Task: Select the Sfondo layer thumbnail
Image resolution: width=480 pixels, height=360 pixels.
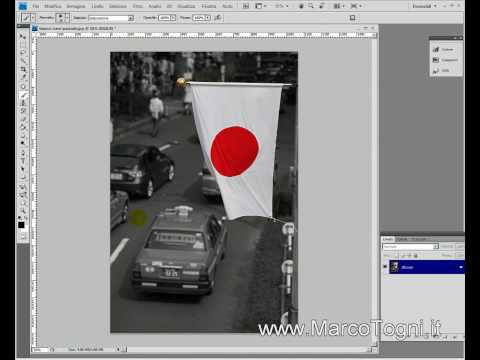Action: point(395,267)
